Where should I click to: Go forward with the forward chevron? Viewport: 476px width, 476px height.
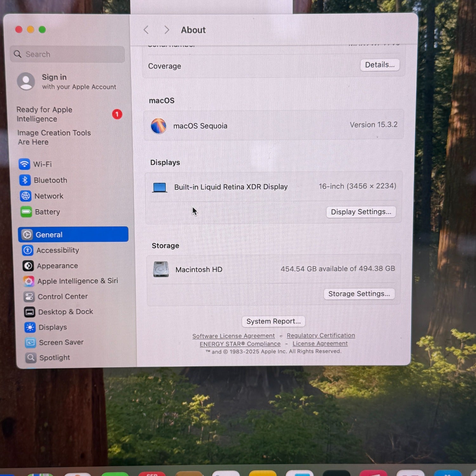[x=167, y=30]
